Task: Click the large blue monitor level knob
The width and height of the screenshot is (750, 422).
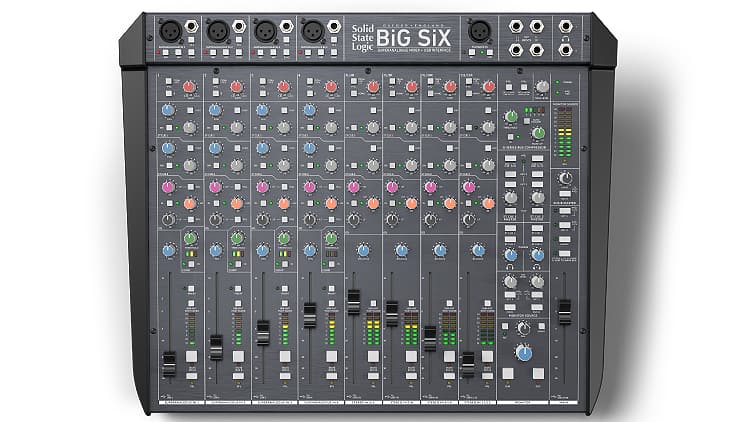Action: (524, 353)
